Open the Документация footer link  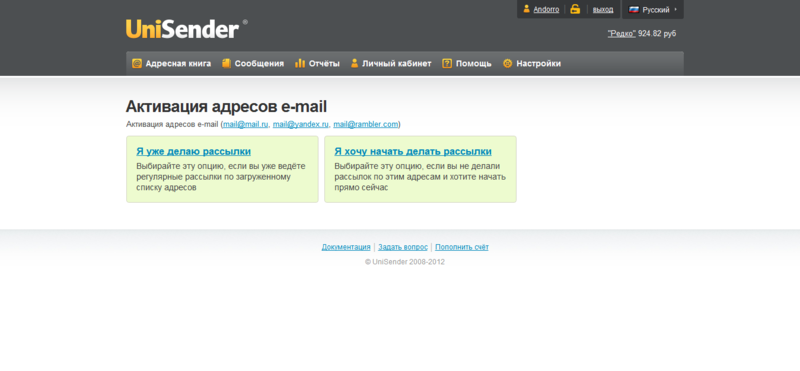[346, 247]
